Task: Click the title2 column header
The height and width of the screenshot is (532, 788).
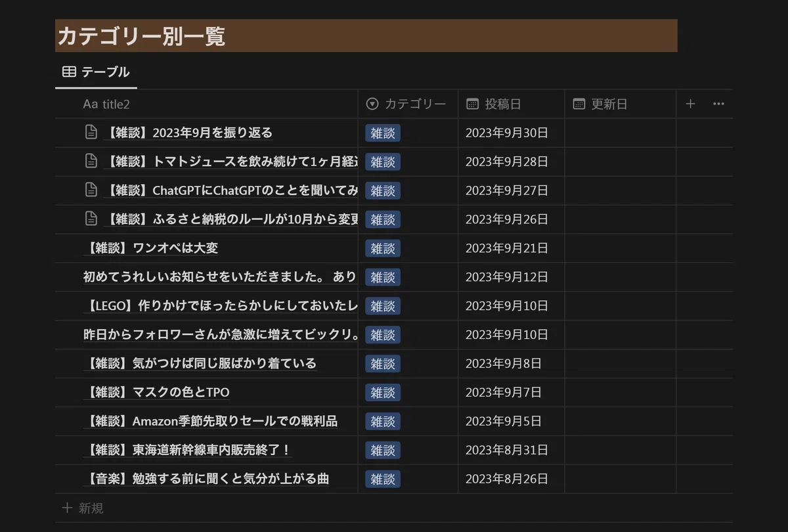Action: 106,104
